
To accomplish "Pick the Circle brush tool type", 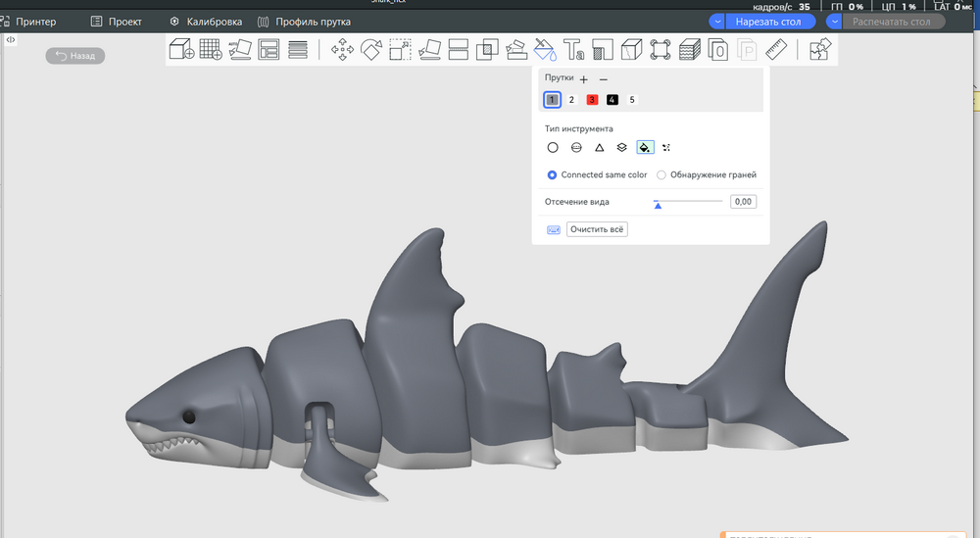I will point(553,148).
